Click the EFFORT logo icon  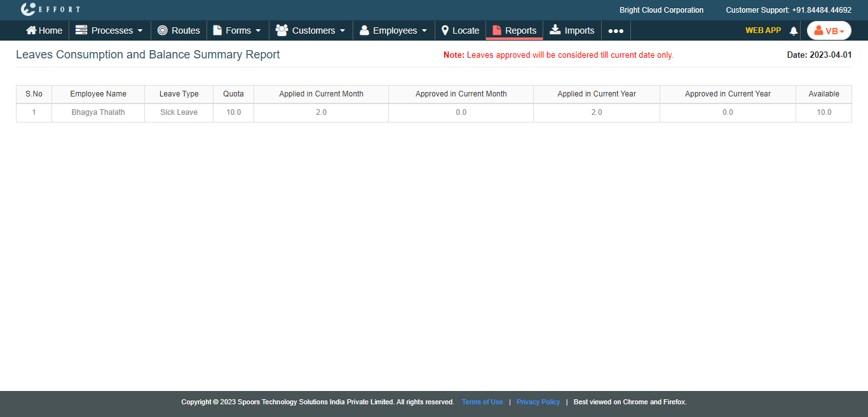[x=28, y=10]
